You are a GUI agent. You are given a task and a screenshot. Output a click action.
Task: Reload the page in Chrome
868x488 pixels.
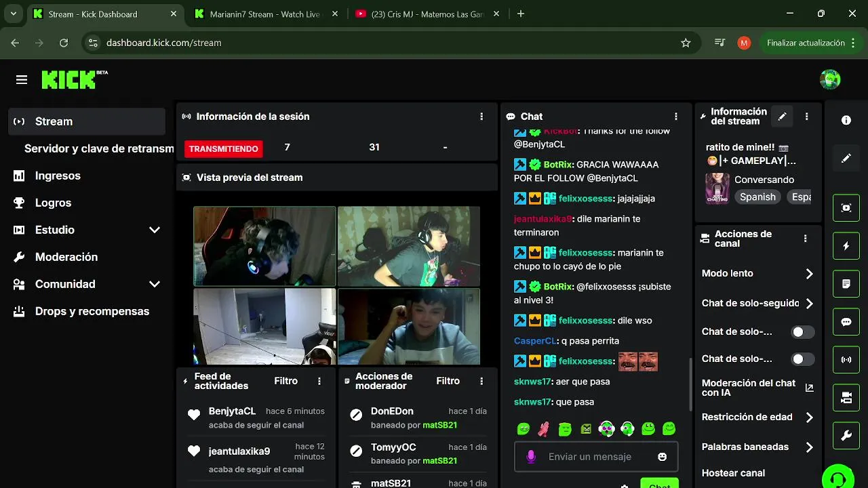click(64, 43)
